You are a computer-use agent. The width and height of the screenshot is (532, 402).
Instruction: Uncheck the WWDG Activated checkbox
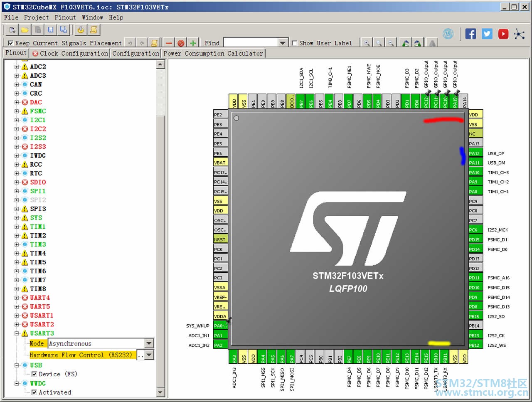[34, 392]
